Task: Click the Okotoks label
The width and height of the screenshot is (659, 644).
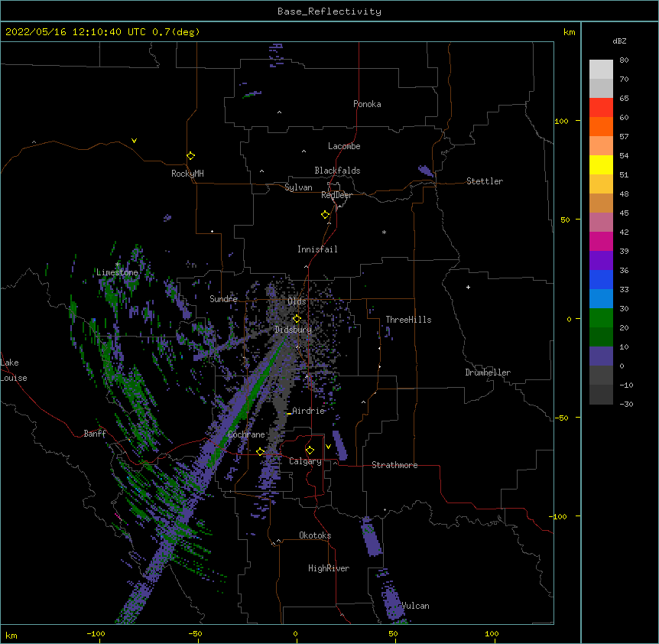Action: coord(315,535)
